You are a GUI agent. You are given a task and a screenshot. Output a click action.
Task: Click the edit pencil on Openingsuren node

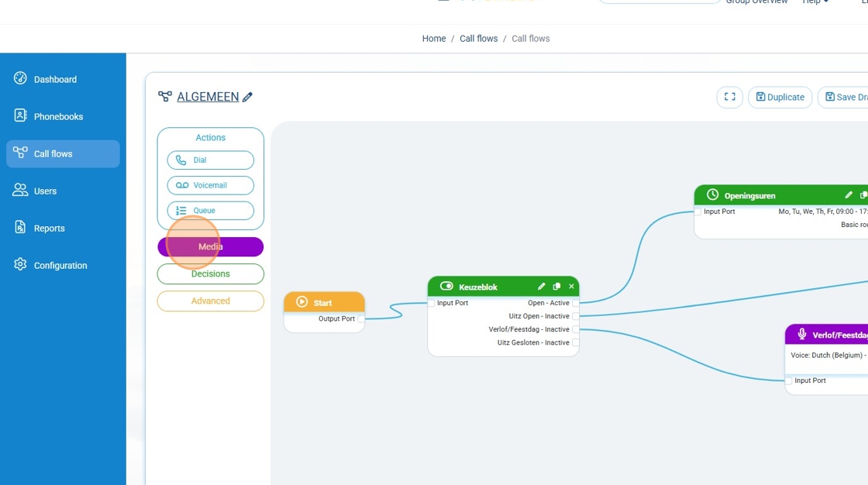coord(849,195)
